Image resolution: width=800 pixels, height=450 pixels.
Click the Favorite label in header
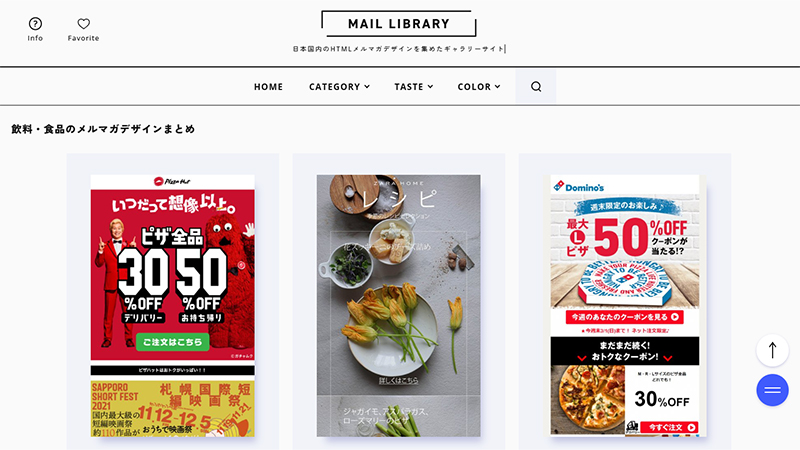click(x=84, y=38)
